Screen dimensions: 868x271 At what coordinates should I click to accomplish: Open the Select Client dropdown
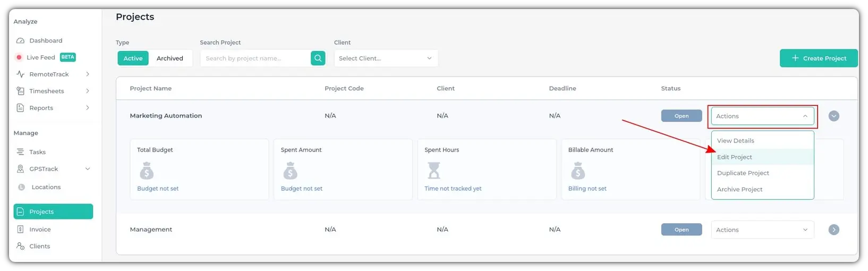coord(386,58)
